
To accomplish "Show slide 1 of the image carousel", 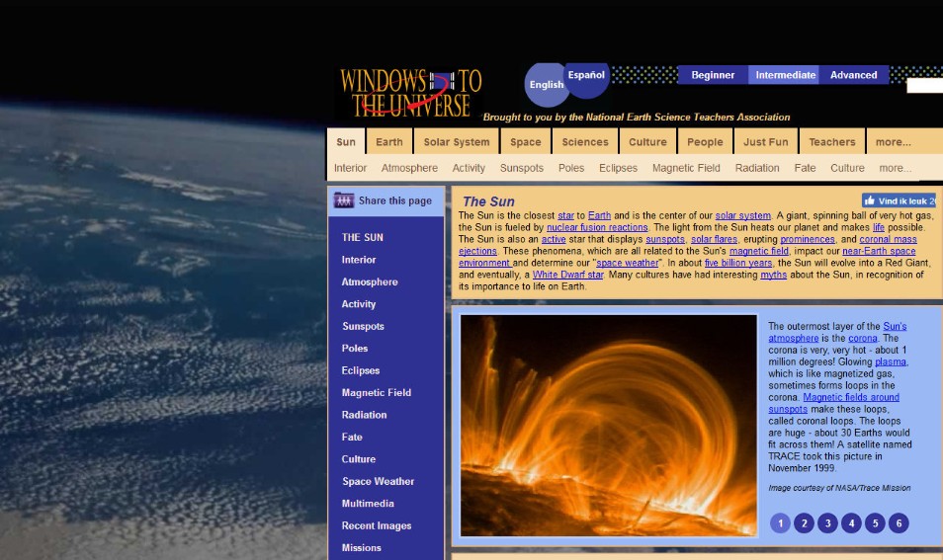I will [780, 523].
